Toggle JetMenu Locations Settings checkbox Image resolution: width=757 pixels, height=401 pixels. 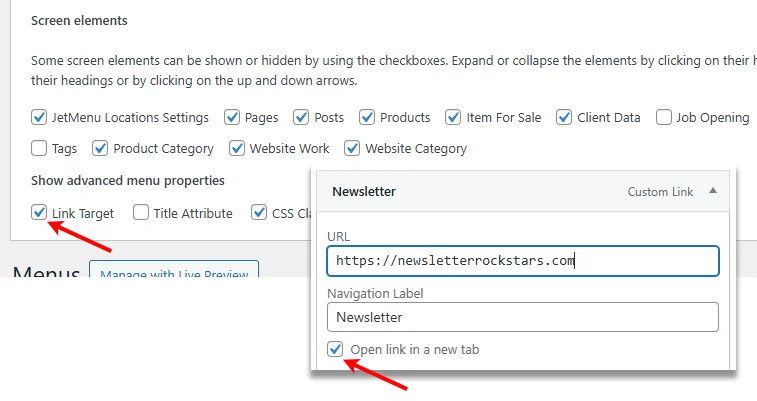39,117
